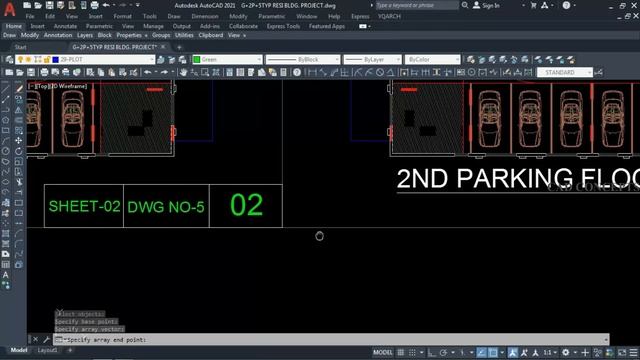Viewport: 640px width, 360px height.
Task: Select the Line draw tool
Action: pyautogui.click(x=6, y=89)
